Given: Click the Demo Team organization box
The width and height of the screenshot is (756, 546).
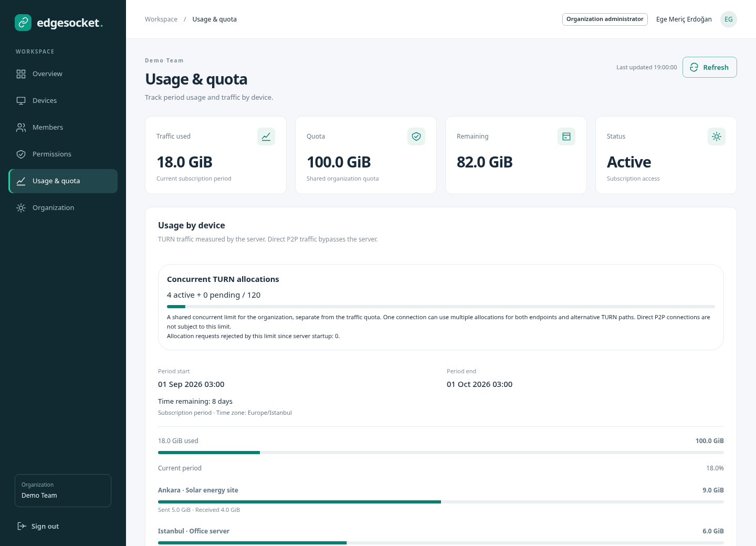Looking at the screenshot, I should (63, 490).
